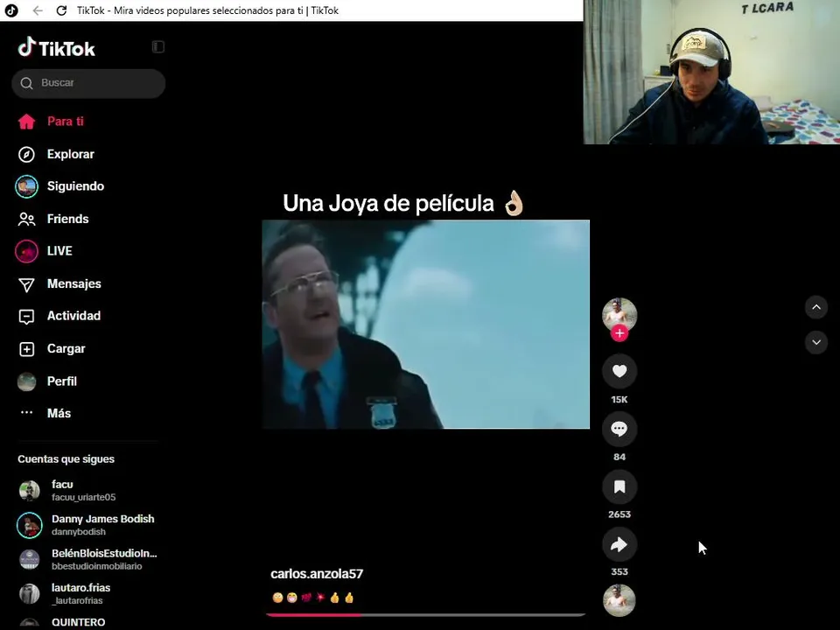Screen dimensions: 840x630
Task: Reload the page with the refresh icon
Action: [61, 10]
